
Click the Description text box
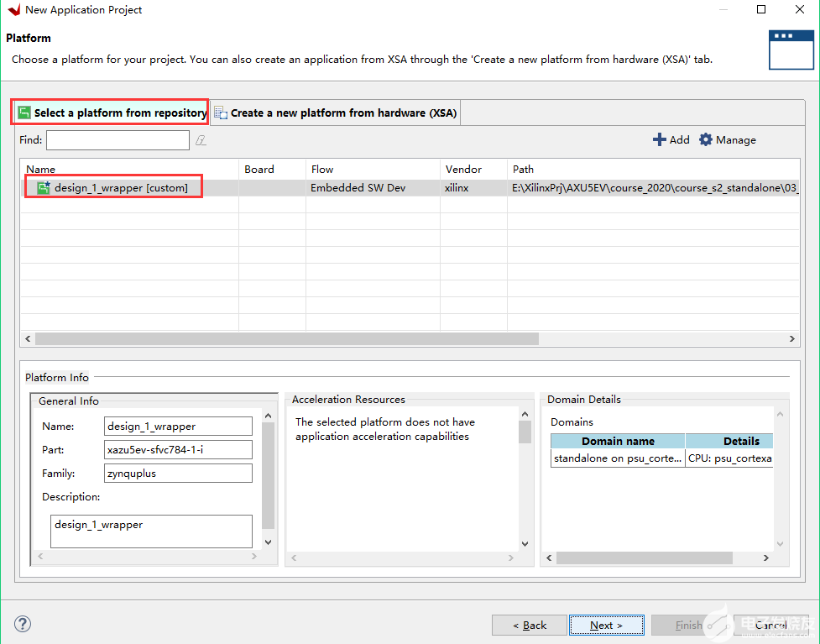[x=151, y=531]
